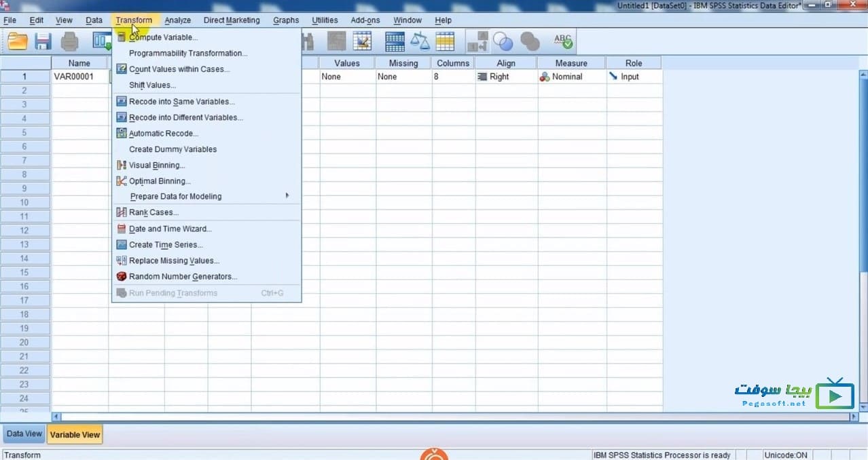This screenshot has width=868, height=460.
Task: Click the Open data document folder icon
Action: [x=18, y=42]
